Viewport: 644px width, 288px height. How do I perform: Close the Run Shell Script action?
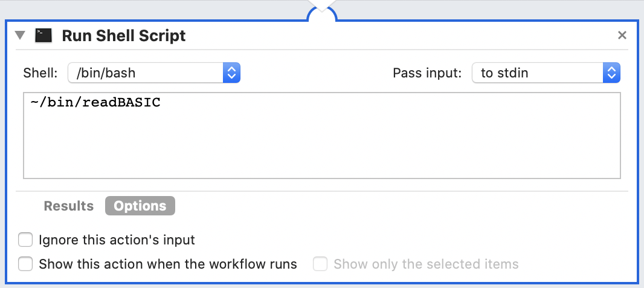click(622, 36)
